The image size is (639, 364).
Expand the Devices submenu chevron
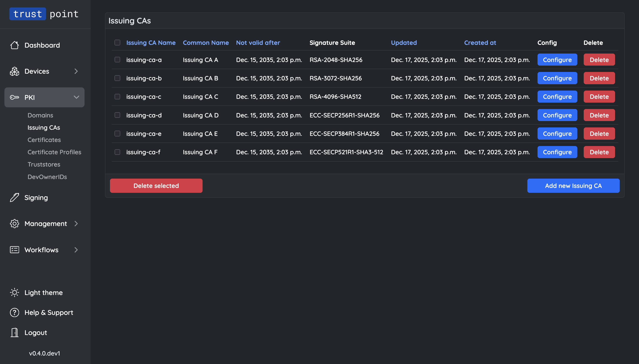coord(76,71)
